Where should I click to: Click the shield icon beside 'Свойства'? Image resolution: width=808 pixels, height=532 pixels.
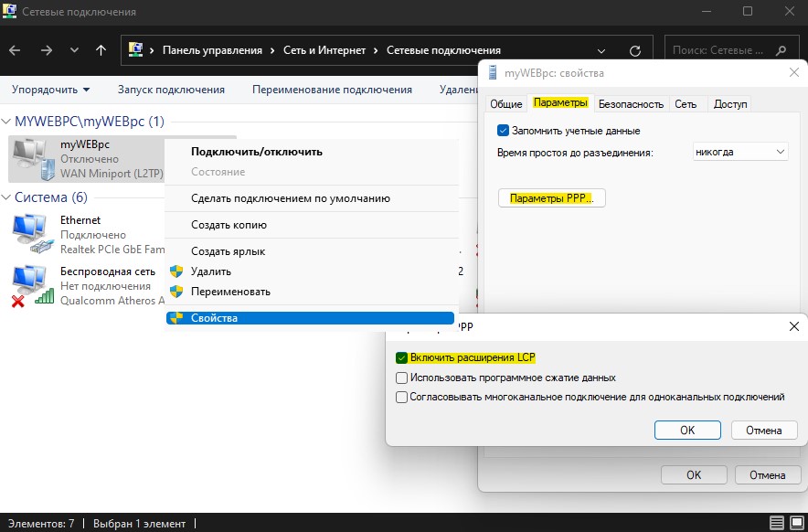pyautogui.click(x=176, y=318)
